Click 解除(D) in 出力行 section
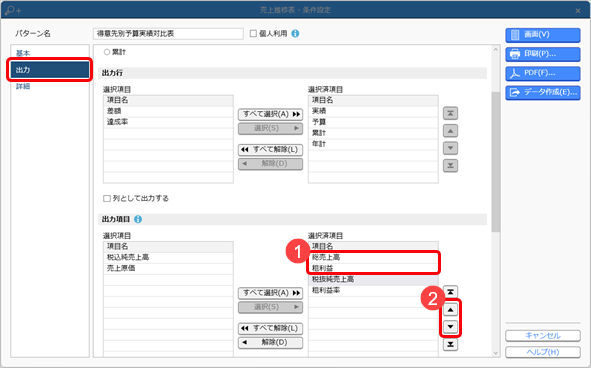This screenshot has width=591, height=368. point(270,164)
